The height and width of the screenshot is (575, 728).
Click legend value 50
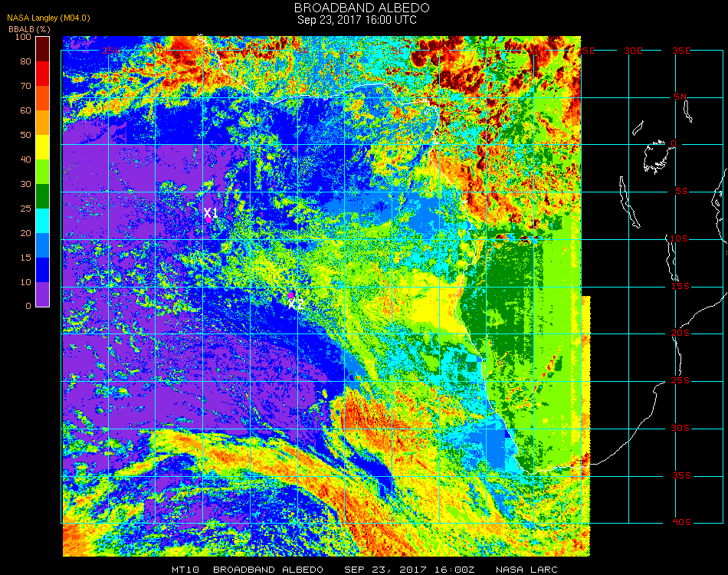coord(25,135)
